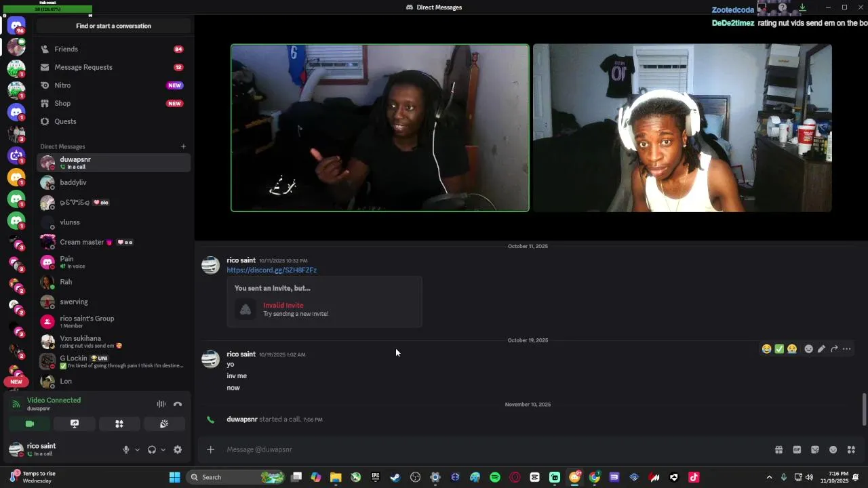Open the apps launcher in the message bar
The image size is (868, 488).
(x=851, y=449)
